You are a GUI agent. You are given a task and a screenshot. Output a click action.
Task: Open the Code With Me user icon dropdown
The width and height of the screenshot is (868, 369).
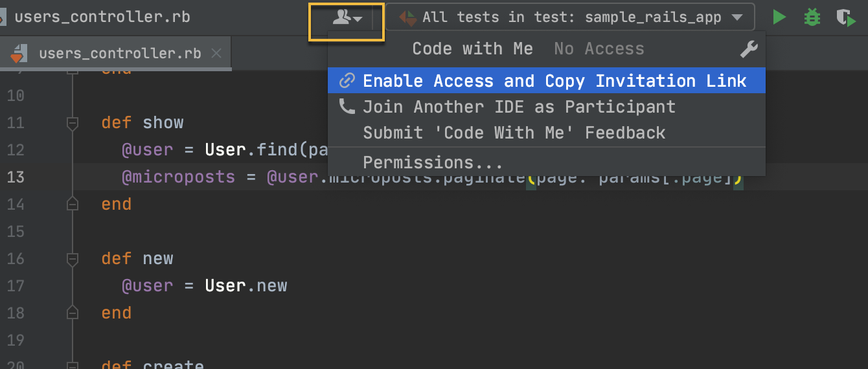(347, 18)
